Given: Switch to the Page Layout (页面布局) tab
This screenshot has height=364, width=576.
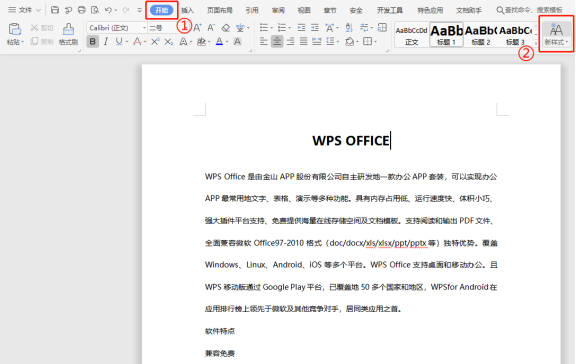Looking at the screenshot, I should (x=220, y=10).
